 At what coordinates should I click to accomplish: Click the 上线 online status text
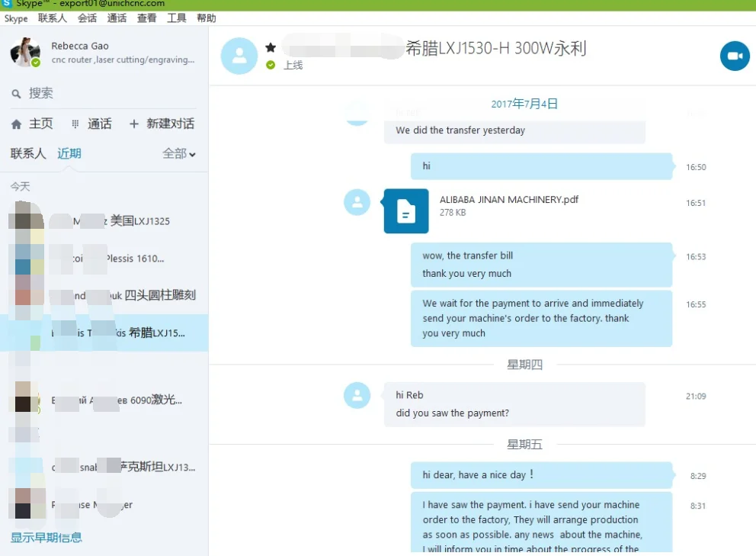click(x=293, y=65)
